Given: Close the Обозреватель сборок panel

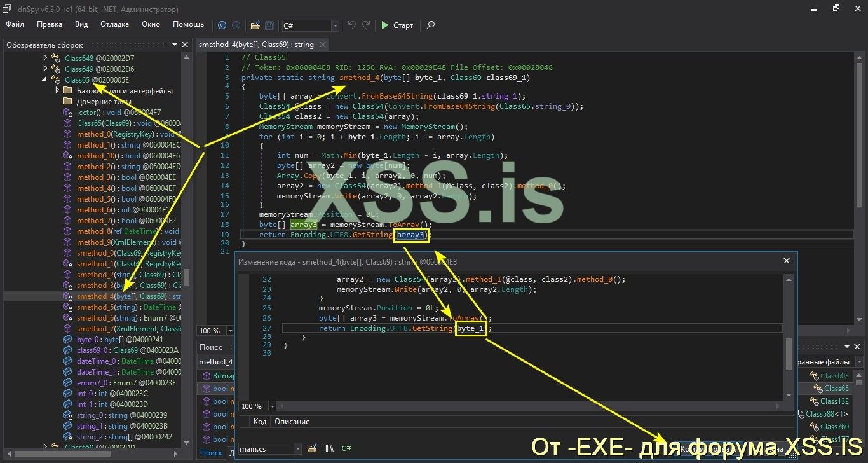Looking at the screenshot, I should point(185,45).
